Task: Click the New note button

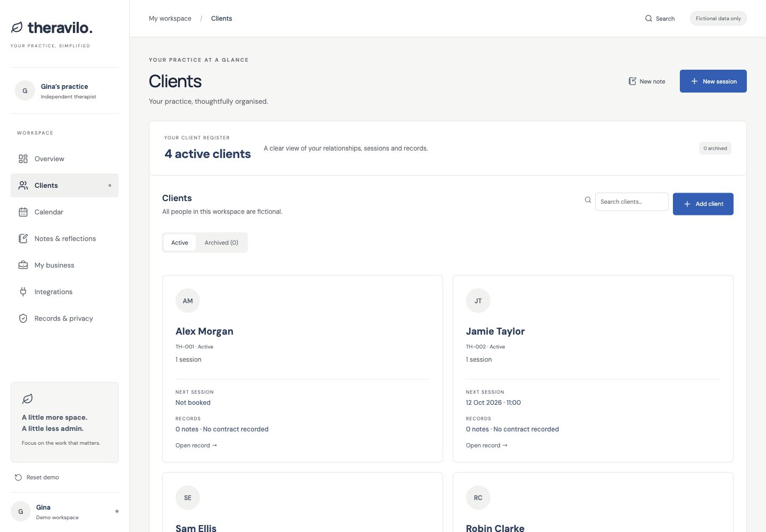Action: pos(647,81)
